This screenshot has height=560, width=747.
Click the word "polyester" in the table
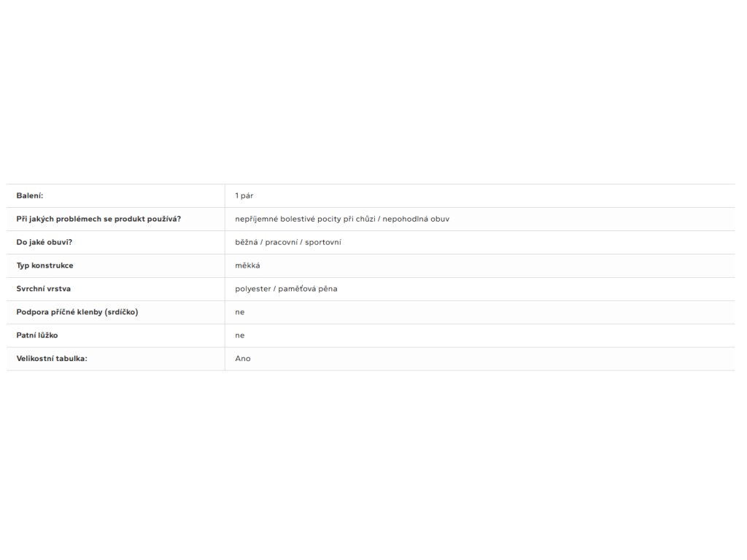[252, 289]
